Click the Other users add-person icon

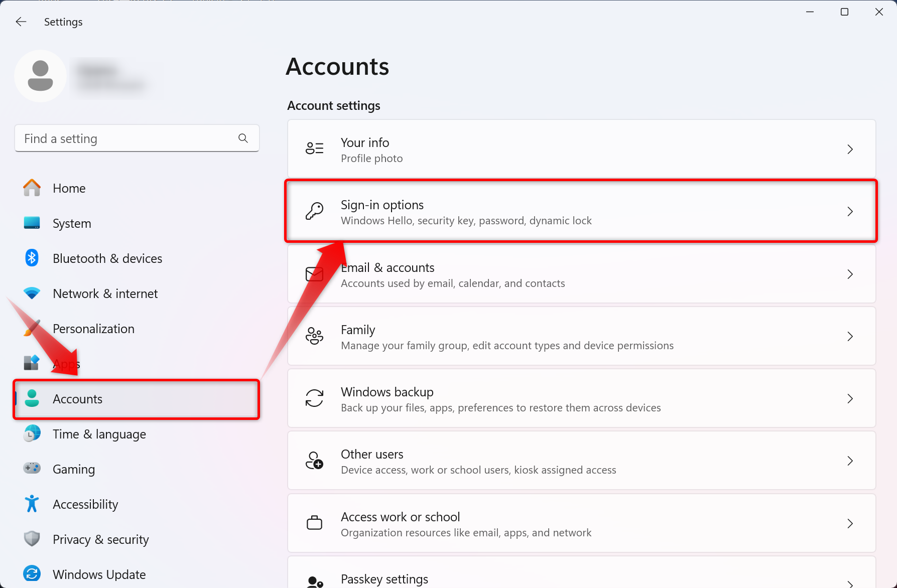coord(315,461)
